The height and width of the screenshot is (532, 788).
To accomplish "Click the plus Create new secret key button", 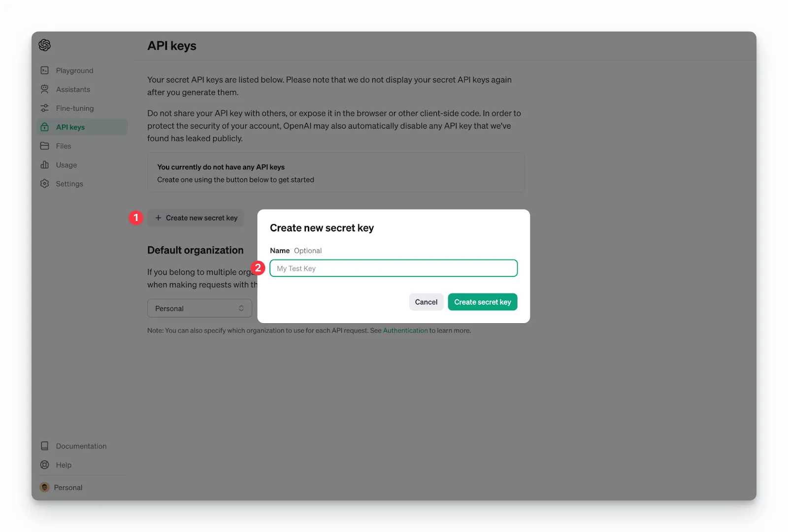I will click(x=196, y=218).
